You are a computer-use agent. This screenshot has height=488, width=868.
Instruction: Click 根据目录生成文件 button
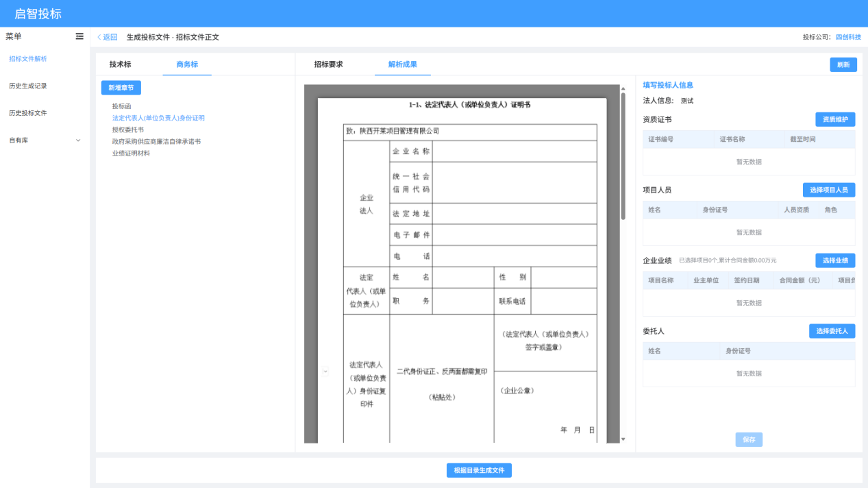tap(479, 470)
